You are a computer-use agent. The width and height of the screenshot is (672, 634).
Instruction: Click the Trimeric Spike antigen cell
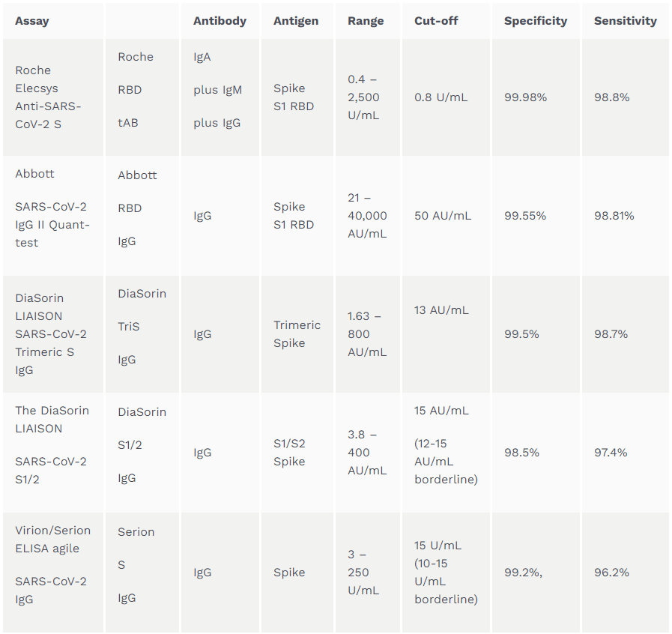297,334
